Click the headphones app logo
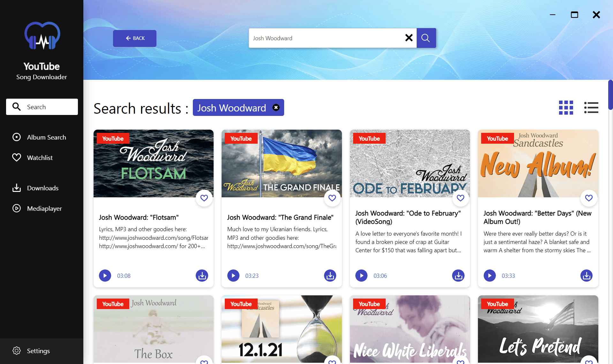The image size is (613, 364). coord(42,36)
